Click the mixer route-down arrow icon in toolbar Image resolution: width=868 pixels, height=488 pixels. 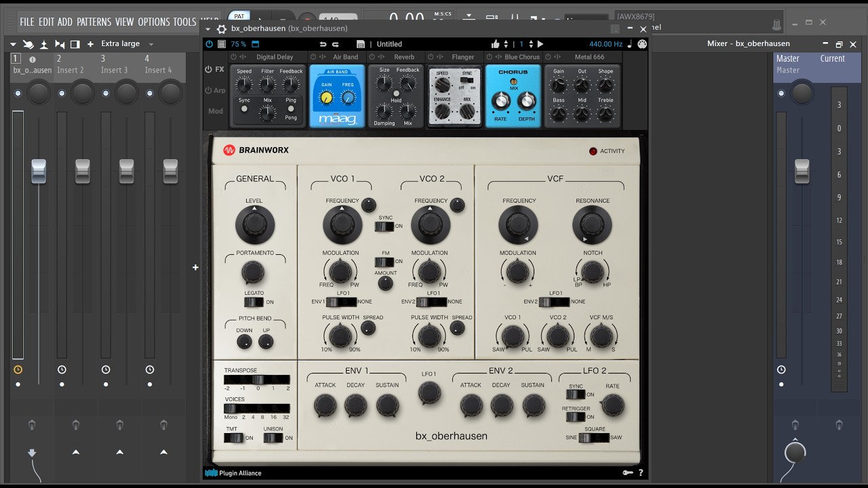(x=44, y=44)
